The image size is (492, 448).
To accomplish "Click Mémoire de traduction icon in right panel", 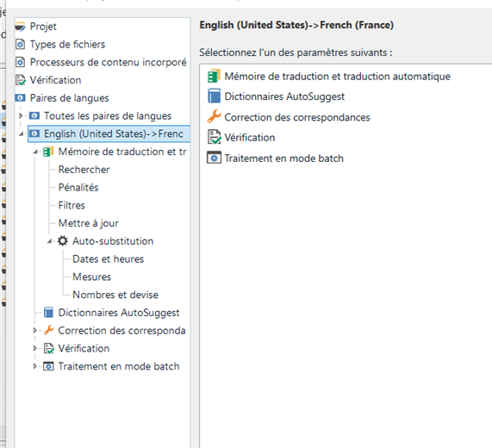I will (214, 76).
